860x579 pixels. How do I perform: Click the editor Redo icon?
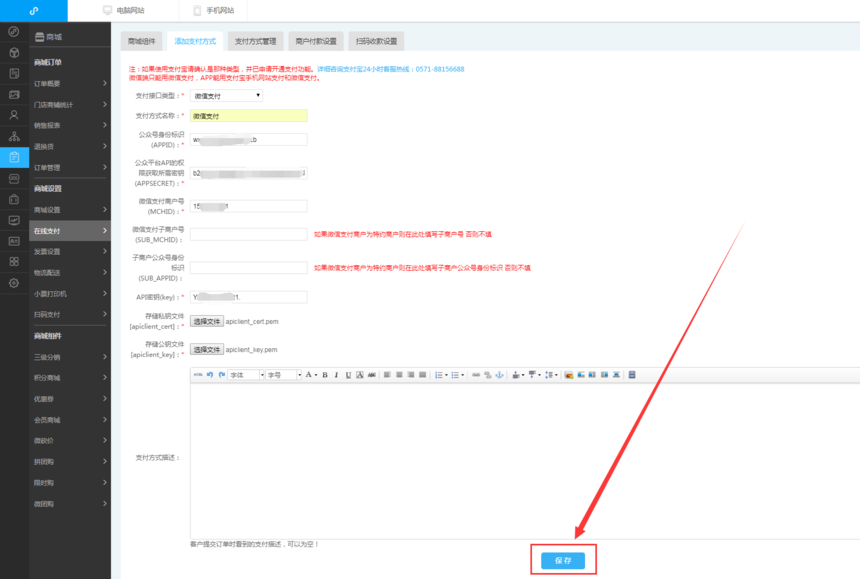pos(222,374)
